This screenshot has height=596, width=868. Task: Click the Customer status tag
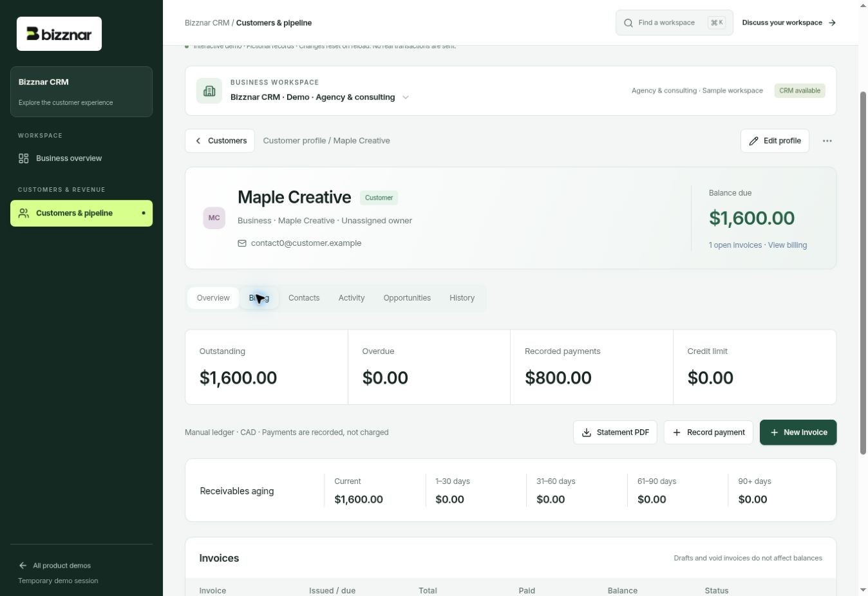point(379,198)
